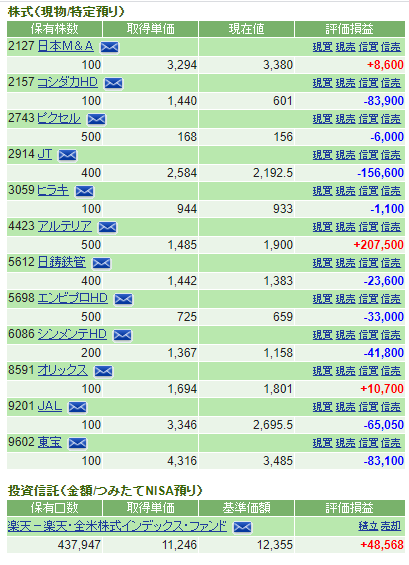Click the envelope icon for アルテリア

tap(107, 227)
